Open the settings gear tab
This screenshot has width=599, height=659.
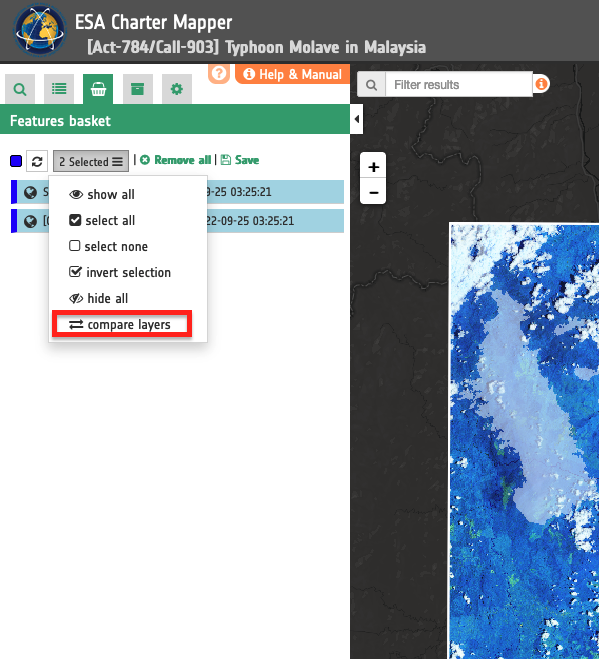[177, 89]
